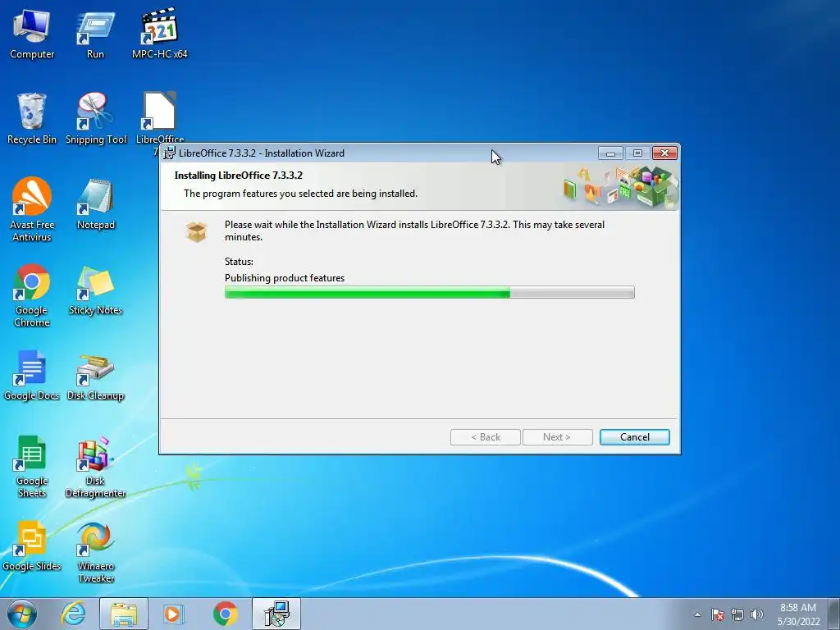840x630 pixels.
Task: Cancel the LibreOffice installation
Action: 634,437
